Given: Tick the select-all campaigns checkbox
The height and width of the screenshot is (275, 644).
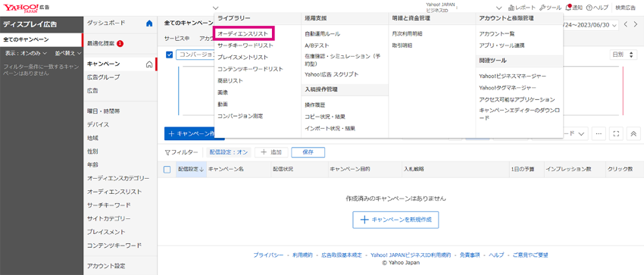Looking at the screenshot, I should (167, 169).
